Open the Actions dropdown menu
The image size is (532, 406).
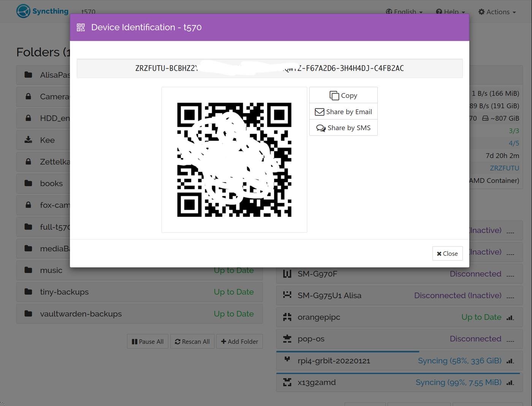pyautogui.click(x=497, y=12)
